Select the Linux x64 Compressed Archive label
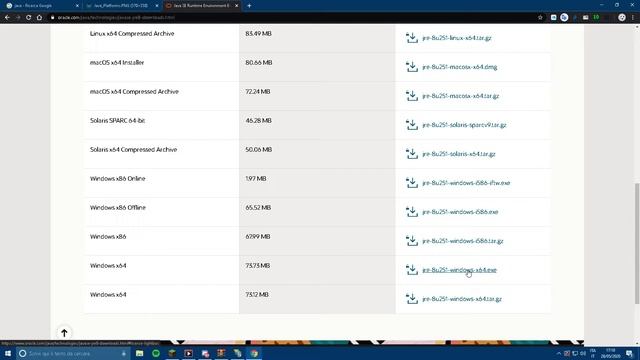640x360 pixels. tap(132, 33)
